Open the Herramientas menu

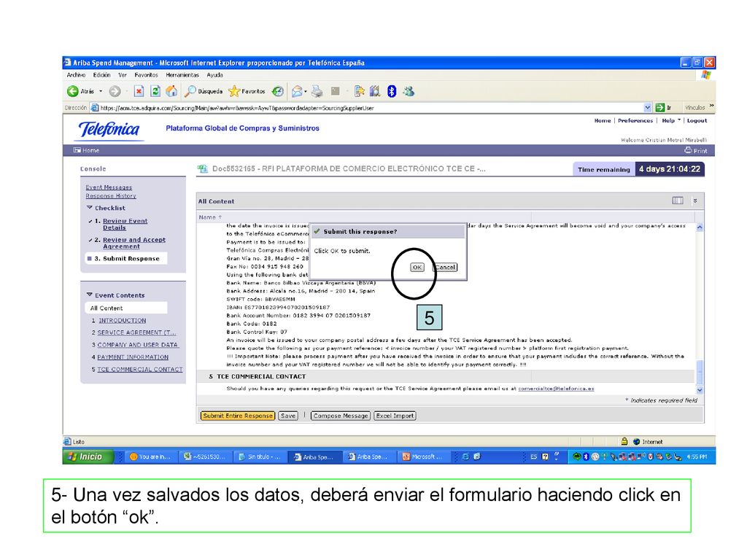[x=182, y=75]
